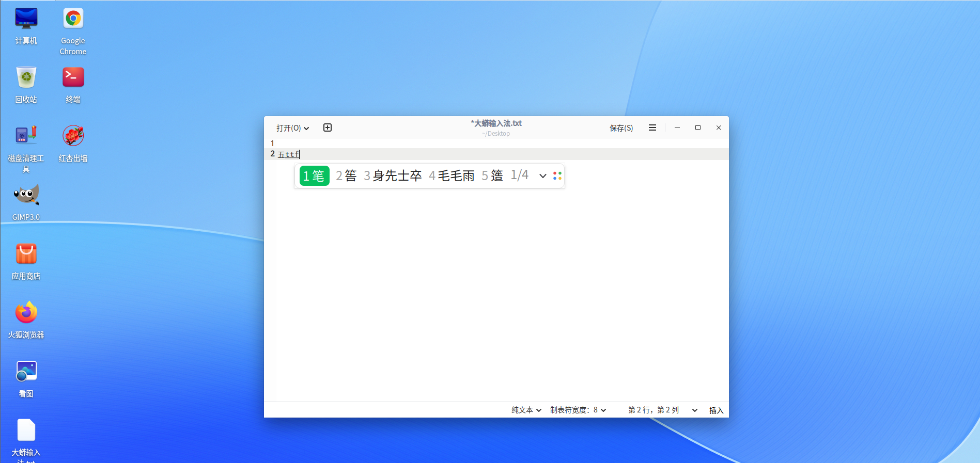Image resolution: width=980 pixels, height=463 pixels.
Task: Expand candidate list with down chevron
Action: (x=543, y=176)
